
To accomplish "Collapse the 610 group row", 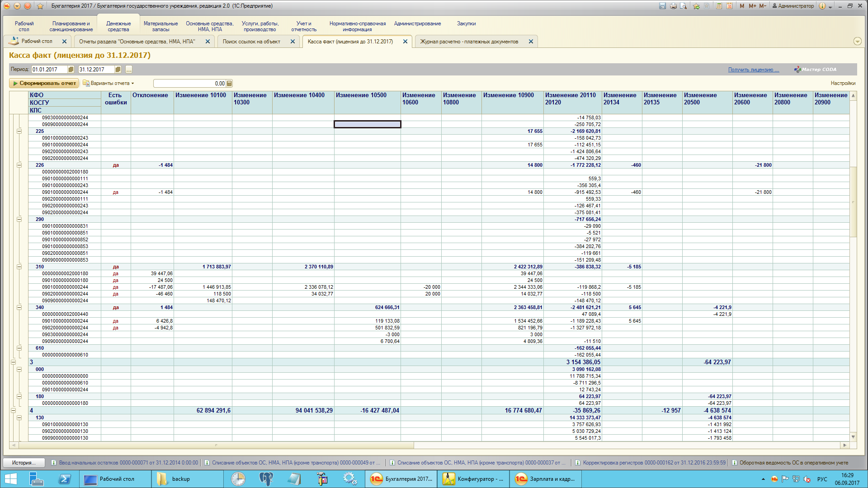I will [19, 348].
